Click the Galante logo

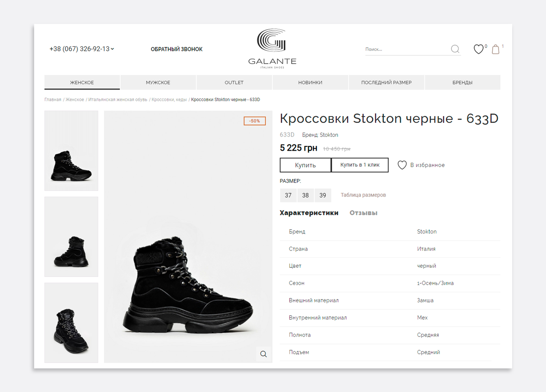(272, 49)
